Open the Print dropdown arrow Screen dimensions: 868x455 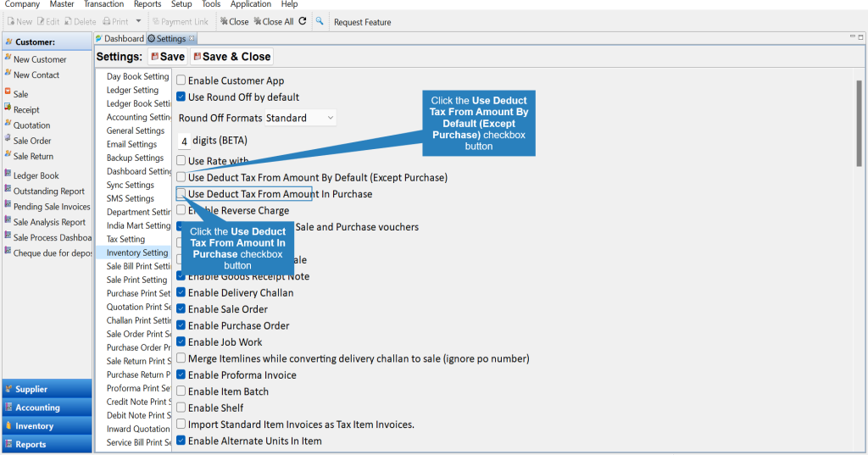click(x=138, y=21)
